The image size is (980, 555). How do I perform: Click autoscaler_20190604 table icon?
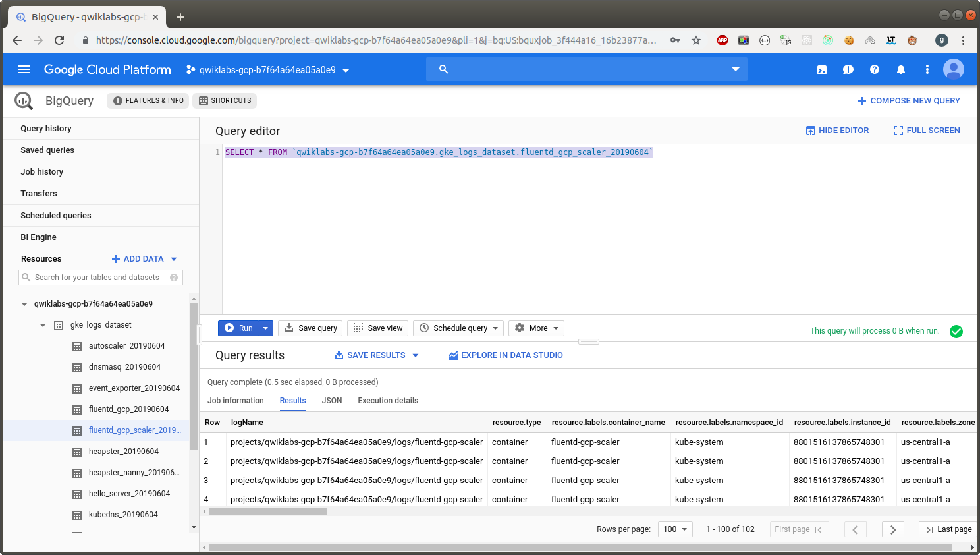pyautogui.click(x=77, y=346)
